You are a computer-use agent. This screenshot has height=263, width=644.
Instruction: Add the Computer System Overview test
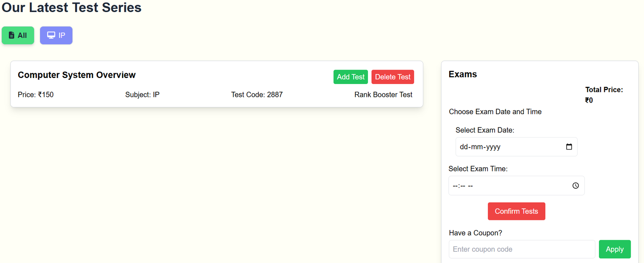[x=351, y=77]
